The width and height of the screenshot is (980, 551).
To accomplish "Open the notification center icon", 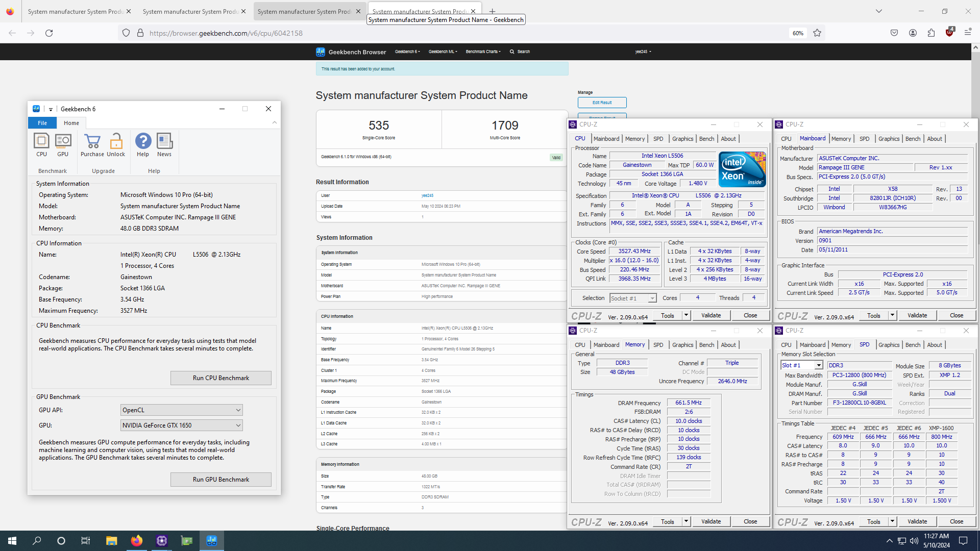I will pos(963,541).
